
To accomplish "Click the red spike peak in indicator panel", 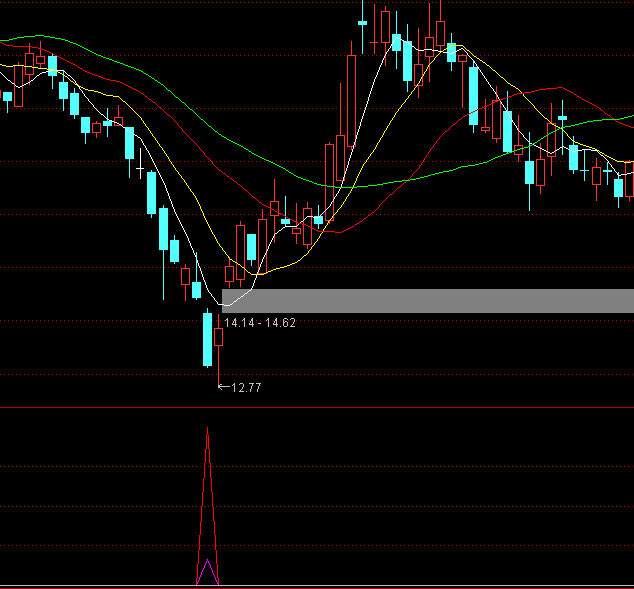I will 207,434.
